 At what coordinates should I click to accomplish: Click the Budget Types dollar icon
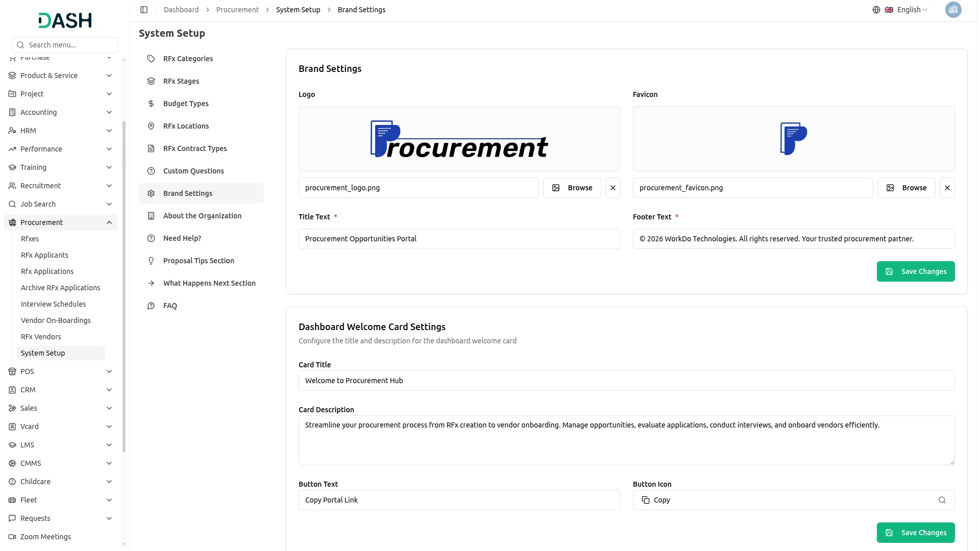click(151, 103)
